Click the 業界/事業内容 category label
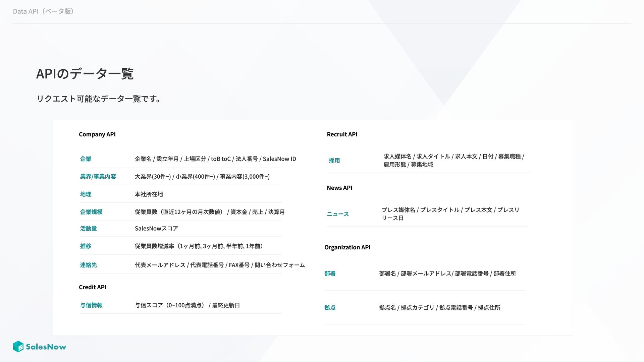Viewport: 644px width, 362px height. point(98,177)
